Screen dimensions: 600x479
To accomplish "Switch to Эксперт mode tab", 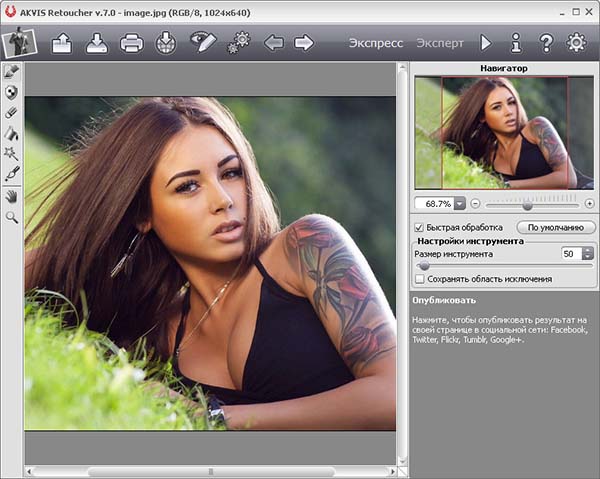I will coord(440,43).
